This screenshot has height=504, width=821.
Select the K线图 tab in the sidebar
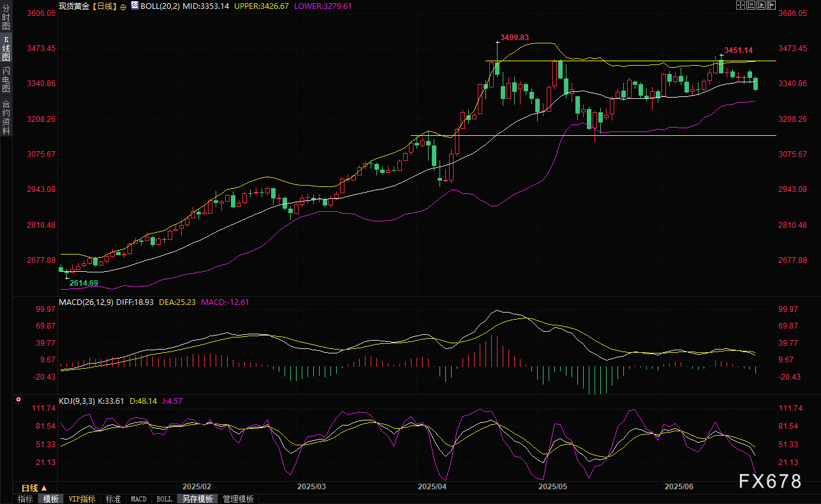pos(6,48)
